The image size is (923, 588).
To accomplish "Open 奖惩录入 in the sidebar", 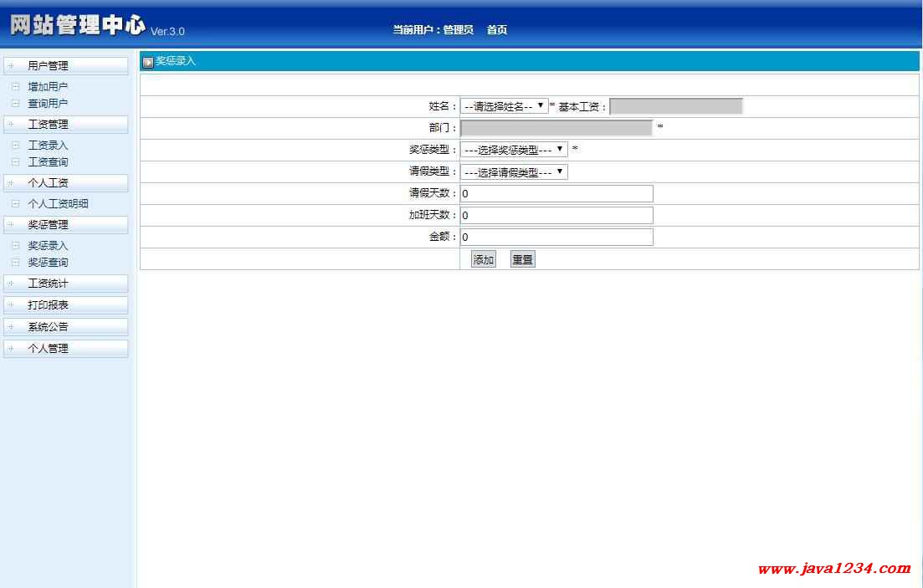I will [x=48, y=245].
